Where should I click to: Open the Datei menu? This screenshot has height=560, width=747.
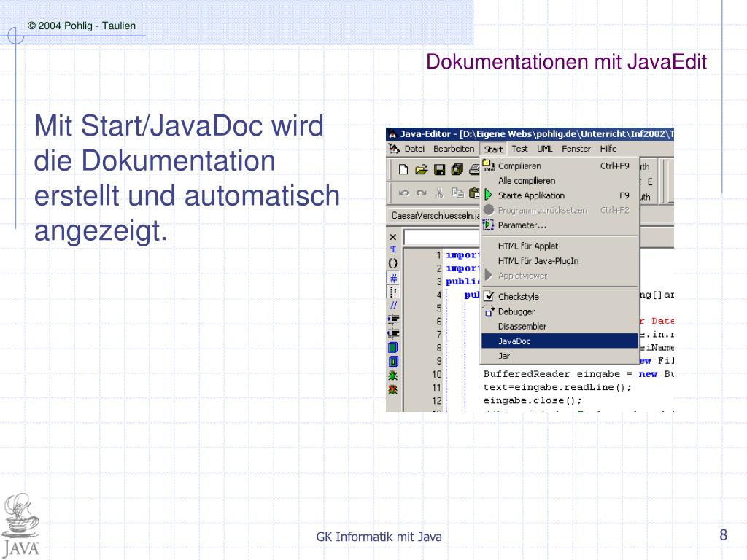click(414, 149)
